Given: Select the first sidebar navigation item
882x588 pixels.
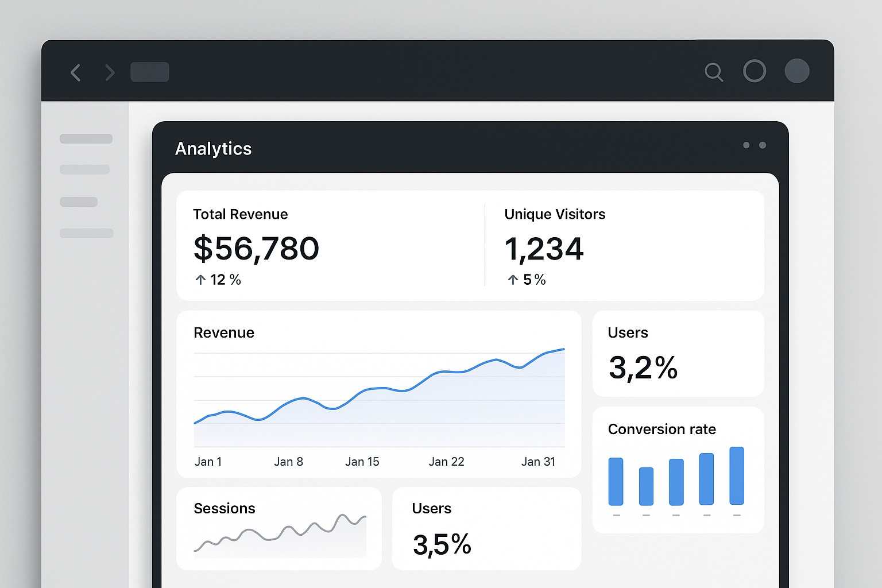Looking at the screenshot, I should coord(85,138).
